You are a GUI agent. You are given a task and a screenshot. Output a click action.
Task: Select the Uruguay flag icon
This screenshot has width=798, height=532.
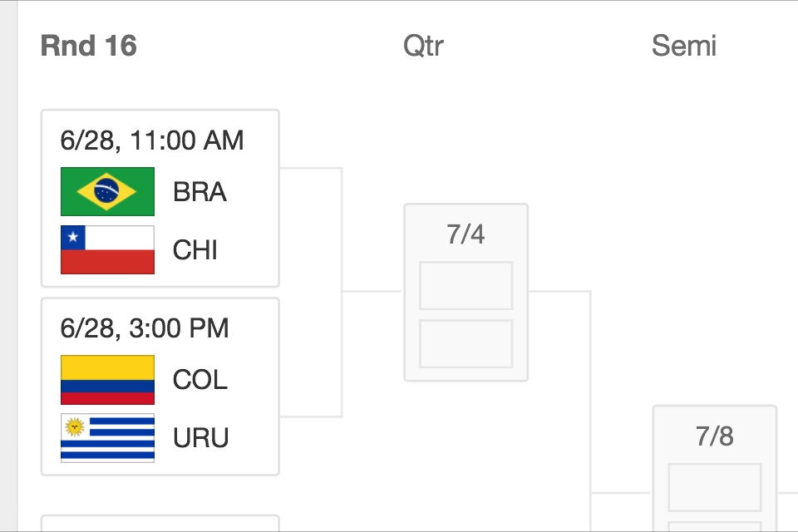point(107,438)
